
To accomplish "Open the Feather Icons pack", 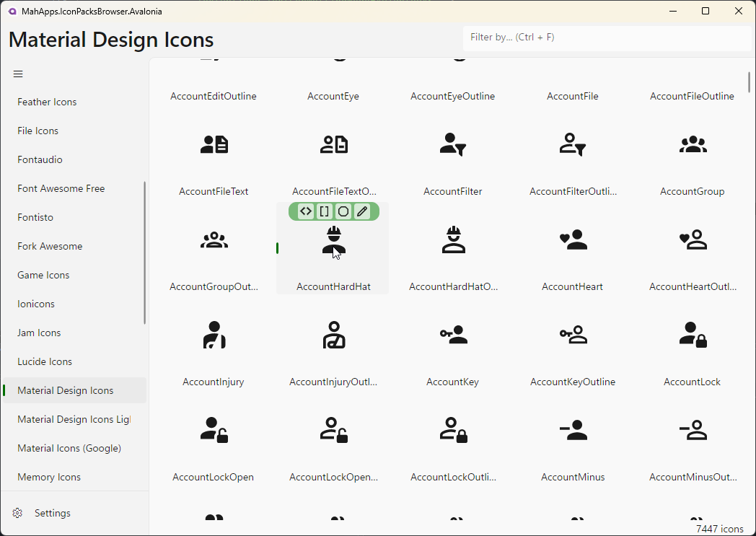I will pos(75,102).
